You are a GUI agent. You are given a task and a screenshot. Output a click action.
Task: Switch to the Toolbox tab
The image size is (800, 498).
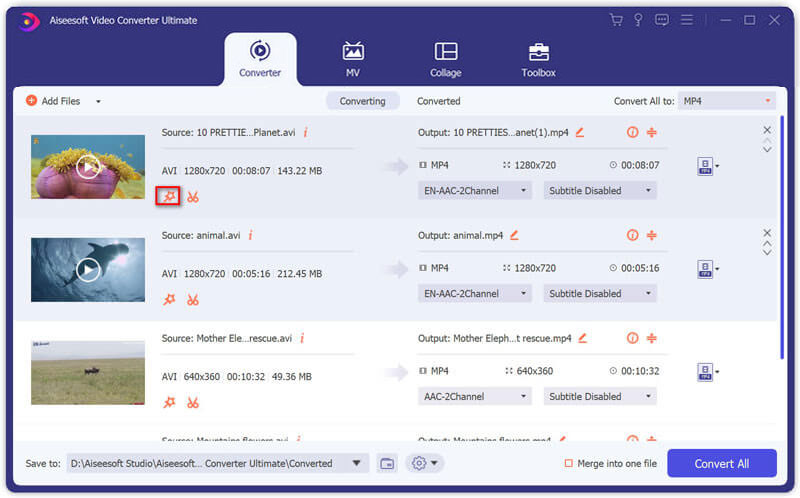[538, 59]
